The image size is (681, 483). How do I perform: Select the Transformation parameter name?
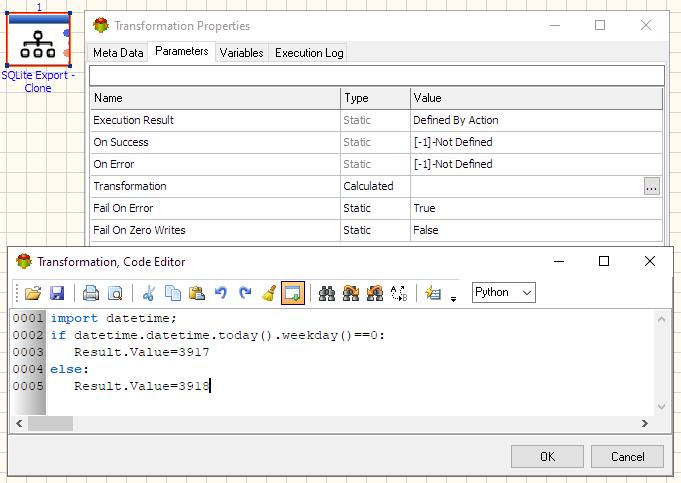coord(130,186)
